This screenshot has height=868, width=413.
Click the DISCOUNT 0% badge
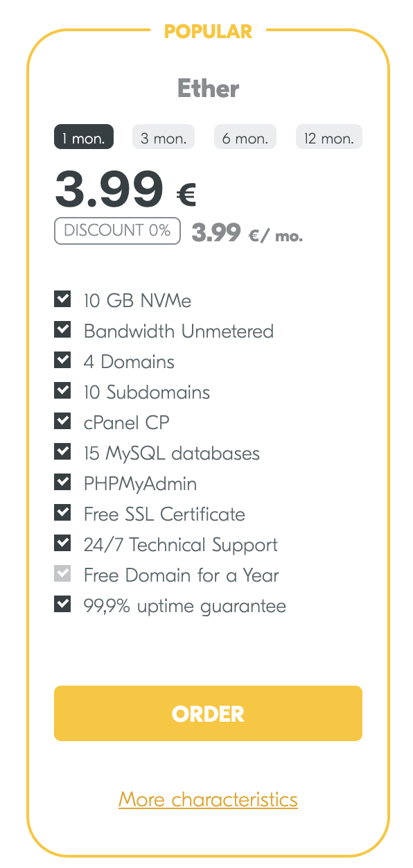(117, 231)
